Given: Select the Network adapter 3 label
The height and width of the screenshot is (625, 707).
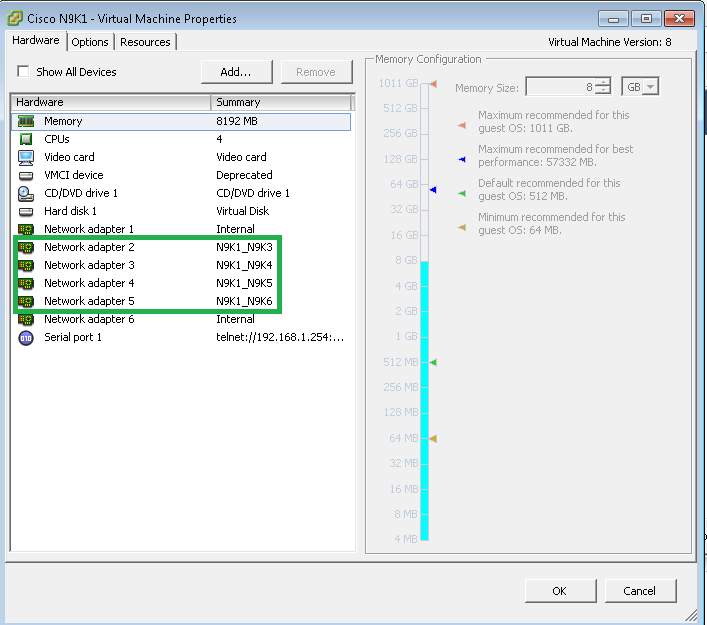Looking at the screenshot, I should pyautogui.click(x=89, y=266).
